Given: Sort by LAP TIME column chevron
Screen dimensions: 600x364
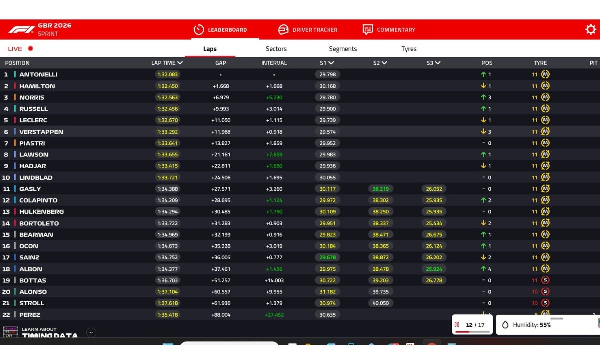Looking at the screenshot, I should [180, 63].
